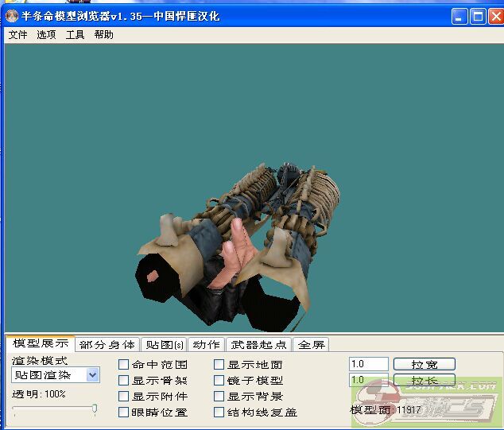
Task: Select the 全屏 tab
Action: 311,345
